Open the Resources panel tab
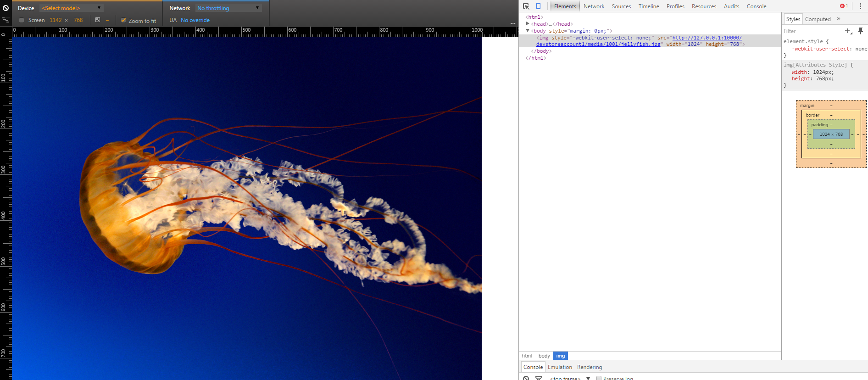The width and height of the screenshot is (868, 380). tap(704, 6)
